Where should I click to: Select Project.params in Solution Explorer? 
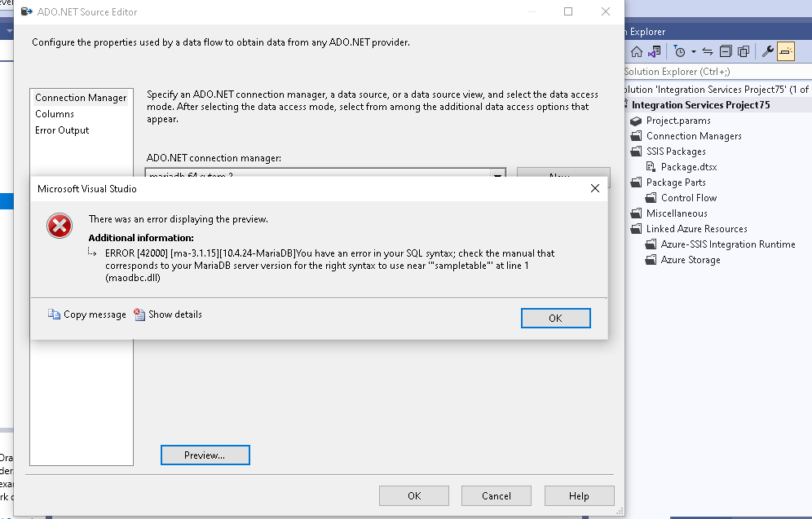click(677, 121)
